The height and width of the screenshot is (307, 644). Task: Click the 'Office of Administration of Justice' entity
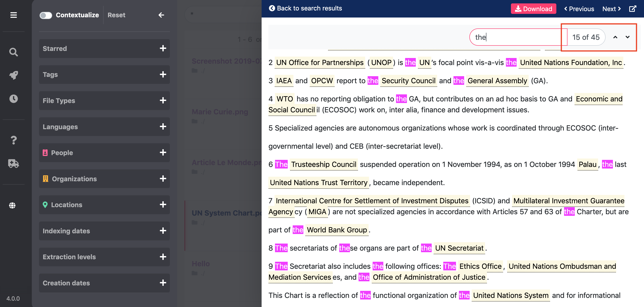pyautogui.click(x=429, y=277)
